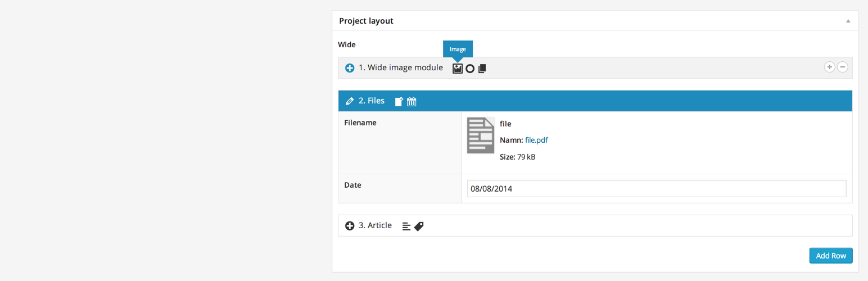Select the '1. Wide image module' title
Screen dimensions: 868x281
coord(401,67)
